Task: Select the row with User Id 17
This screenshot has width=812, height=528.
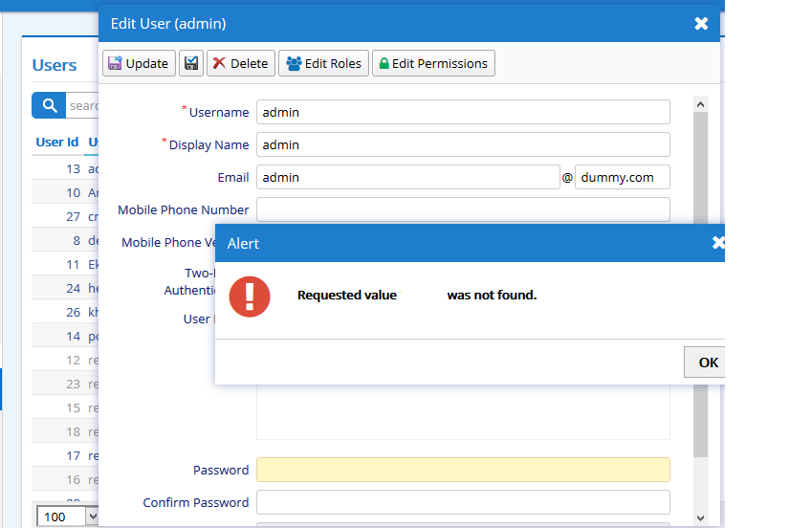Action: [x=65, y=455]
